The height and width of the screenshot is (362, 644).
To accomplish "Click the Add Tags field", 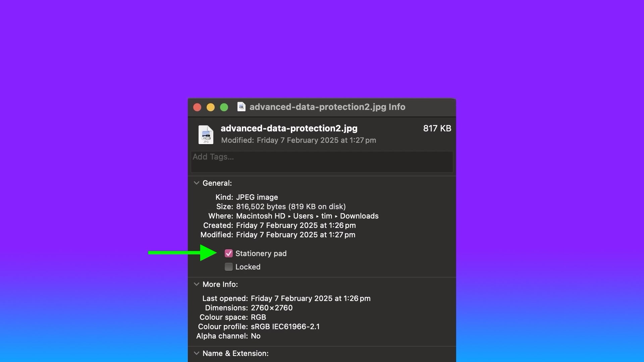I will click(322, 162).
